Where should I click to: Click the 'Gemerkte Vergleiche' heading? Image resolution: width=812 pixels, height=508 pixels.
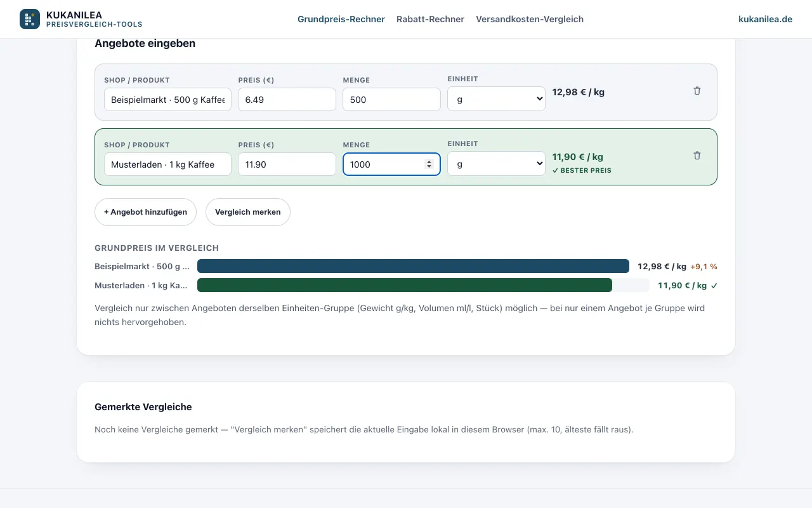point(143,407)
